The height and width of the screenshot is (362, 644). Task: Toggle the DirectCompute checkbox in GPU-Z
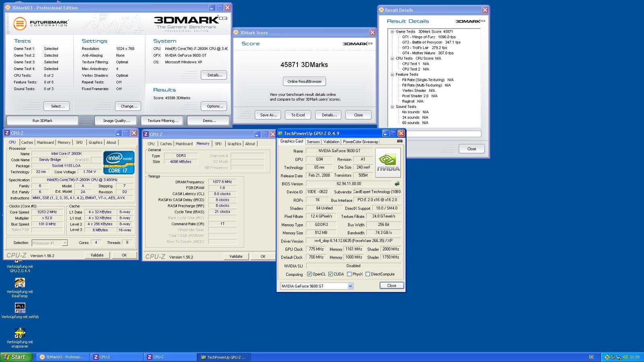(367, 274)
